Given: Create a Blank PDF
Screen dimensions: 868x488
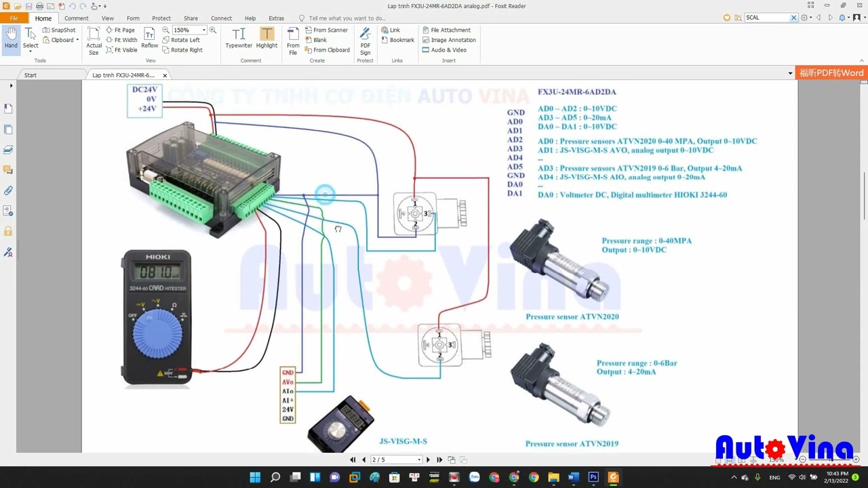Looking at the screenshot, I should (x=315, y=40).
